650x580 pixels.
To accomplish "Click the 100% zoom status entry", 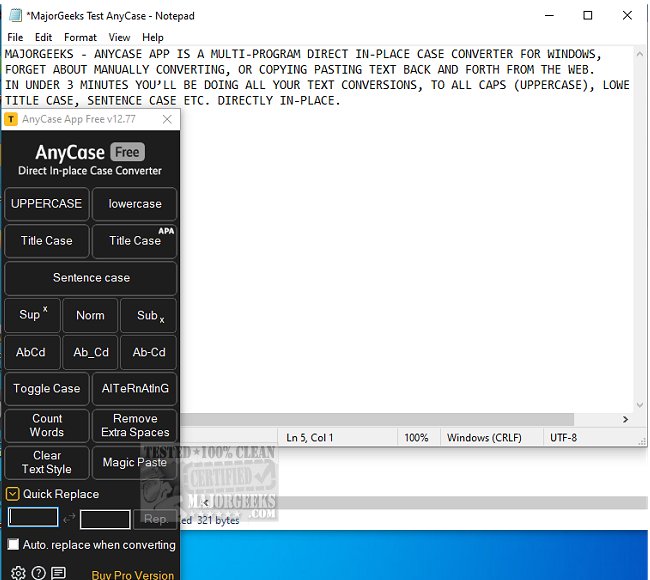I will pyautogui.click(x=416, y=438).
